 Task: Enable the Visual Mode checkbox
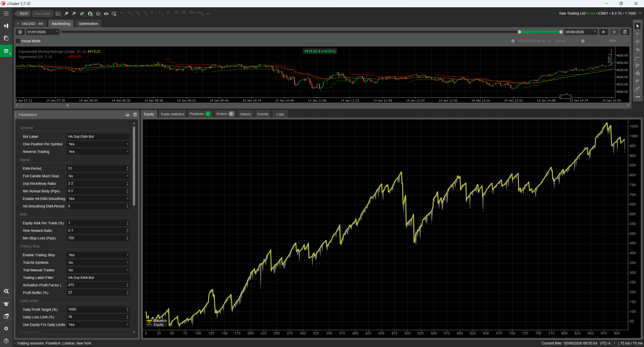point(18,41)
